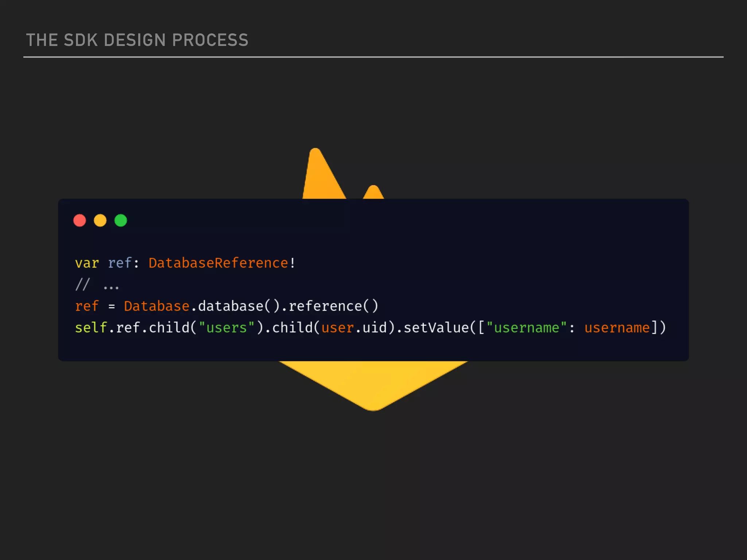This screenshot has width=747, height=560.
Task: Click the red close dot in code window
Action: (80, 221)
